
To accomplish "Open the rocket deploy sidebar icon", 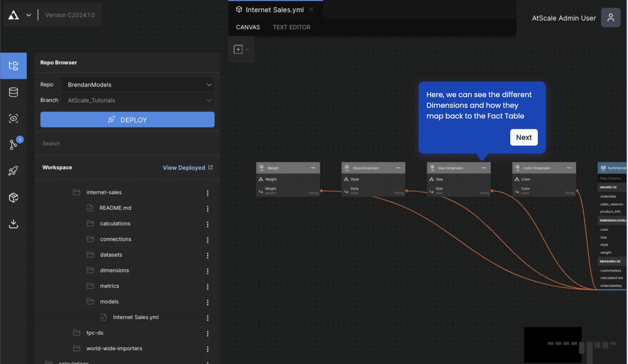I will [x=13, y=171].
